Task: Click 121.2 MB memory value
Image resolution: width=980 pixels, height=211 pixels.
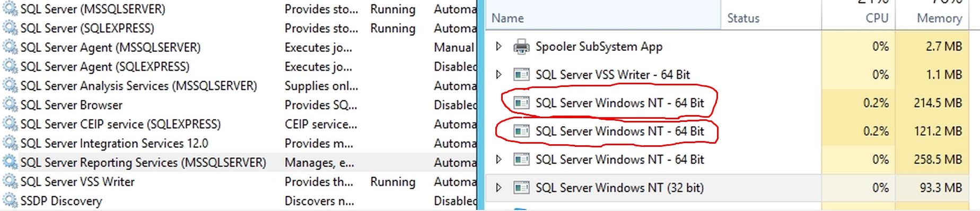Action: point(938,131)
